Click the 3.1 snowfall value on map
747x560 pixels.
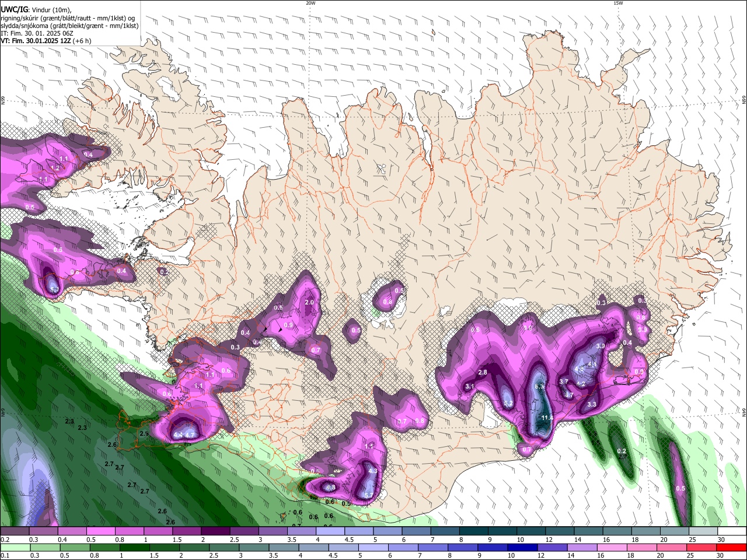[x=469, y=386]
